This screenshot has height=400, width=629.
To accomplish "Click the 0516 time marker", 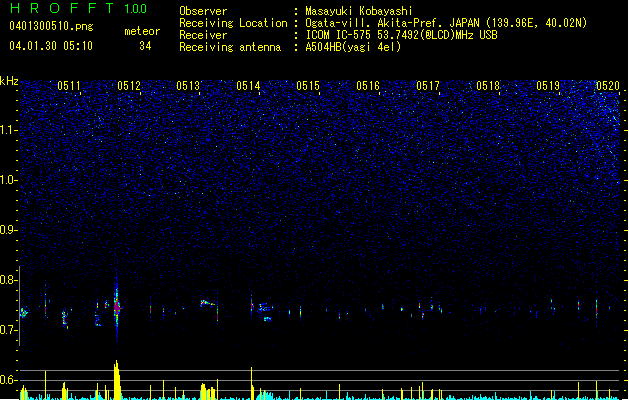I will pyautogui.click(x=368, y=86).
